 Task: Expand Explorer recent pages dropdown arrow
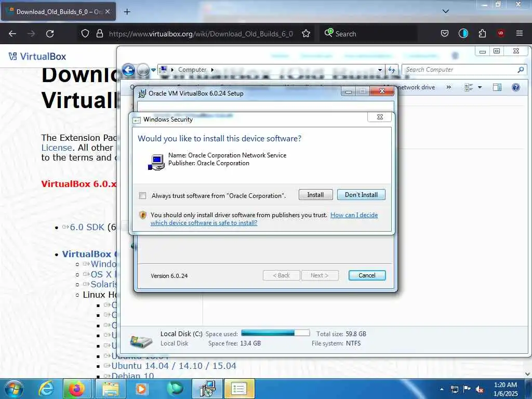[153, 70]
